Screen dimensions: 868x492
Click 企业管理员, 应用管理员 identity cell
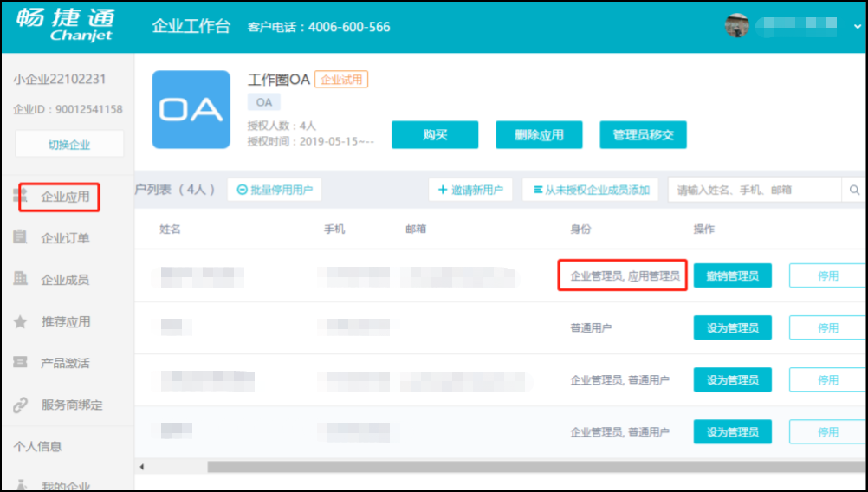point(625,275)
